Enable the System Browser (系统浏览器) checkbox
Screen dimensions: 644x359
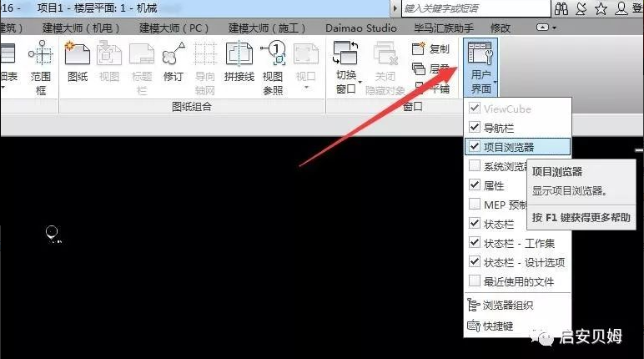pyautogui.click(x=475, y=165)
